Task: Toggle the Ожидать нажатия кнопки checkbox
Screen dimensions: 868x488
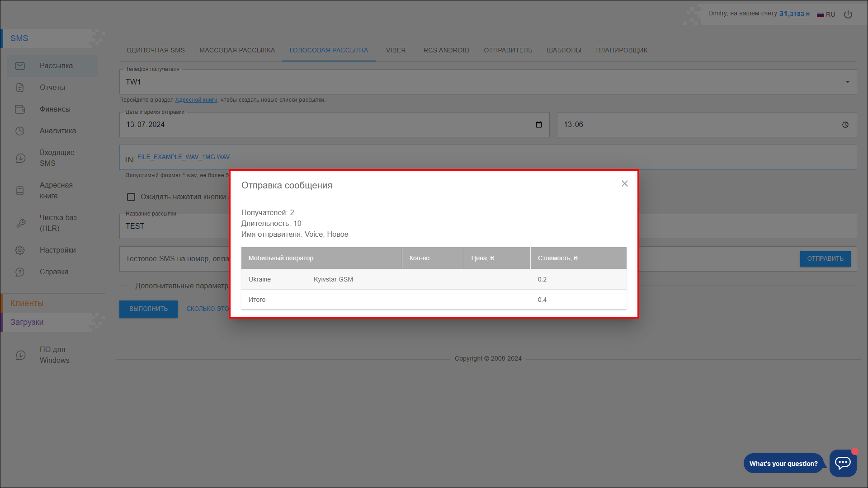Action: pos(131,197)
